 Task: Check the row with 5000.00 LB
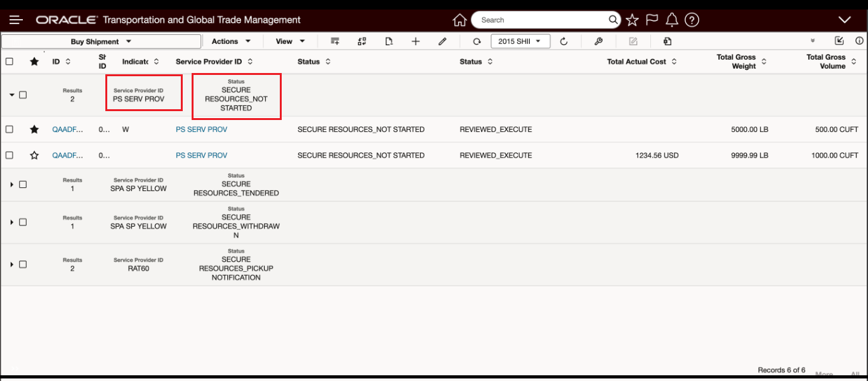point(10,129)
